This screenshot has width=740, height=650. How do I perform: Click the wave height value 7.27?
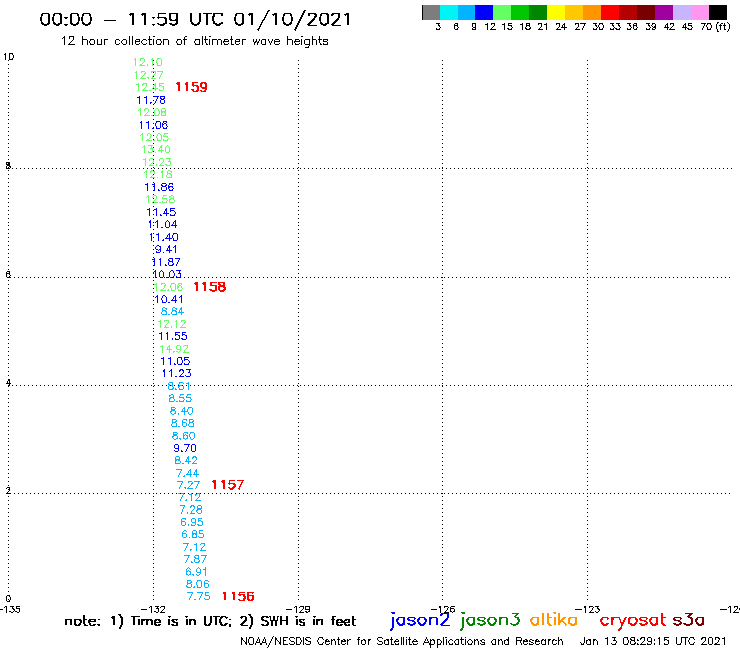click(x=188, y=486)
